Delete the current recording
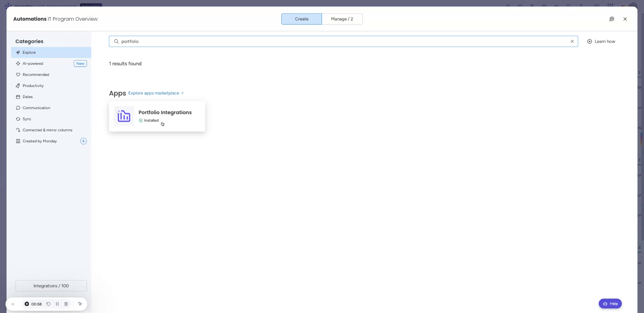Viewport: 644px width, 313px height. tap(66, 304)
